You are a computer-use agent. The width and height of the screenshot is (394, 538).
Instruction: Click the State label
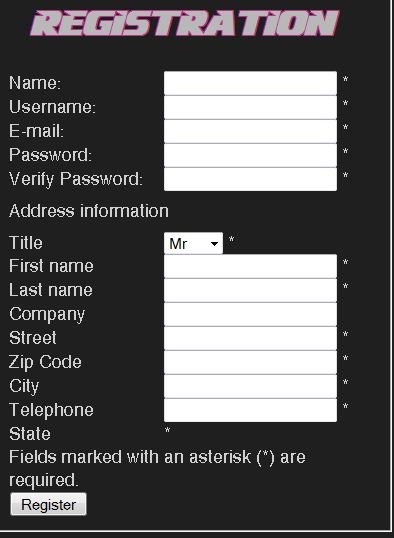pyautogui.click(x=30, y=434)
